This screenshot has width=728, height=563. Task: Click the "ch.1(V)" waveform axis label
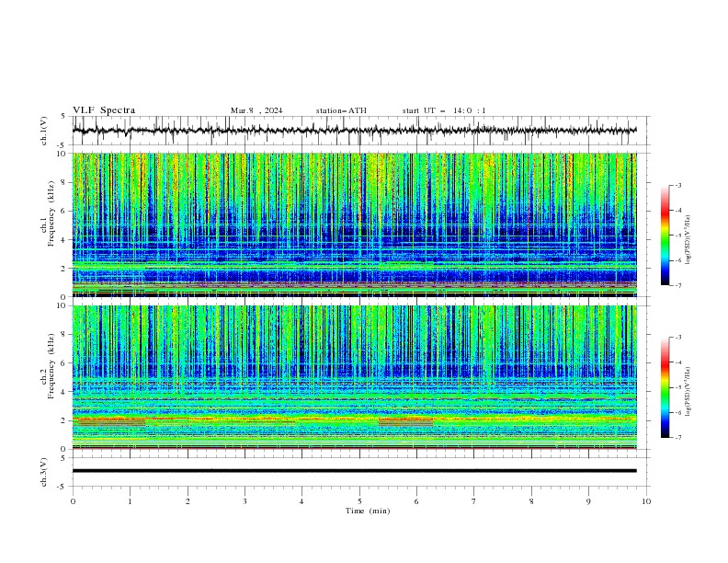44,131
